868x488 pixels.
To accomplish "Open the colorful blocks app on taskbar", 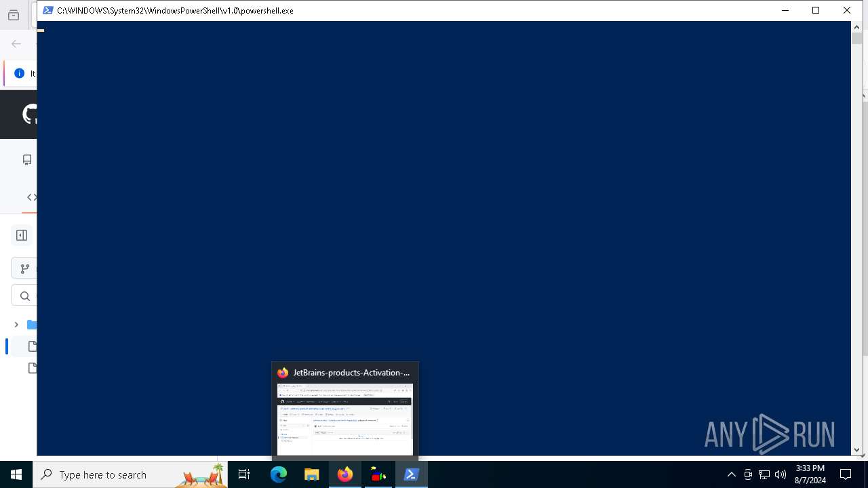I will (378, 474).
